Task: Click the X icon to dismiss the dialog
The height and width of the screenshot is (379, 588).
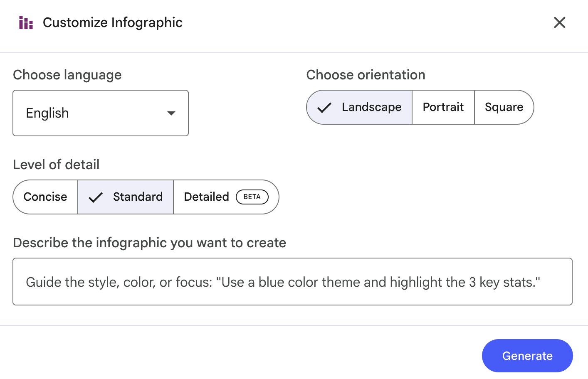Action: point(560,23)
